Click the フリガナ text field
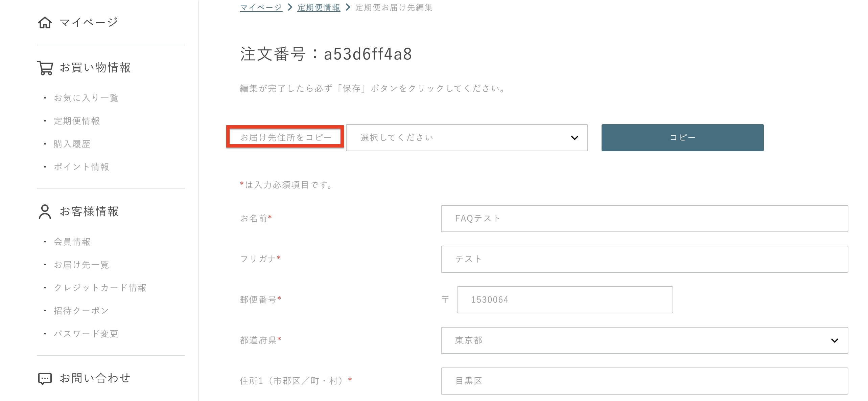The image size is (868, 401). click(x=644, y=259)
